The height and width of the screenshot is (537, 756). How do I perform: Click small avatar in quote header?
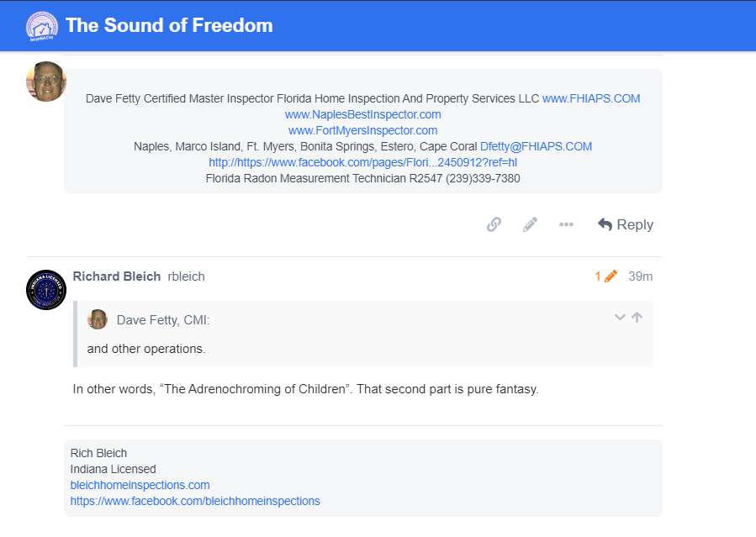click(x=98, y=319)
